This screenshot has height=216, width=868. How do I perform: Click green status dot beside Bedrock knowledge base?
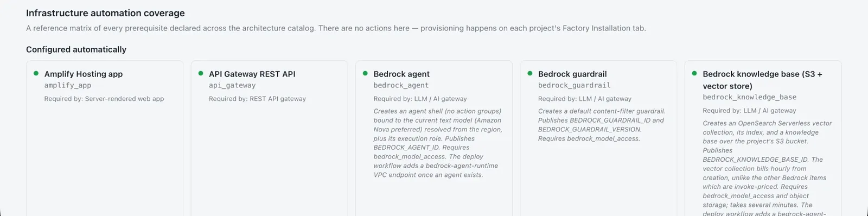[694, 73]
